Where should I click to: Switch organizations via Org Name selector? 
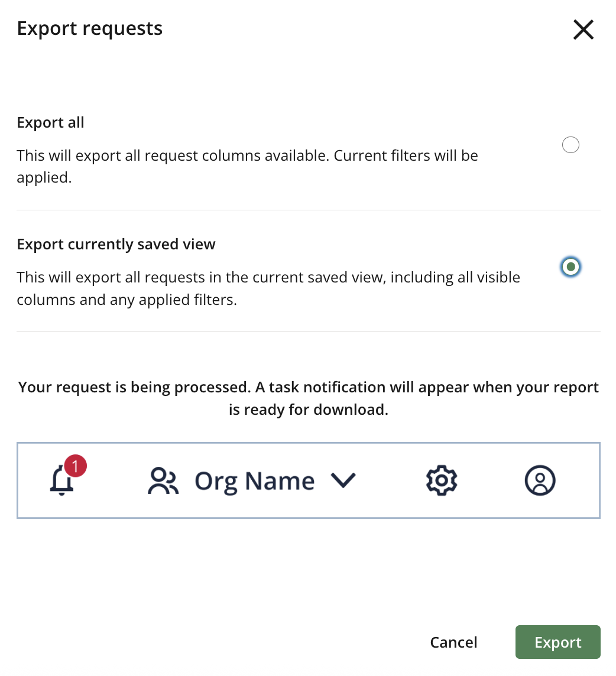(254, 480)
